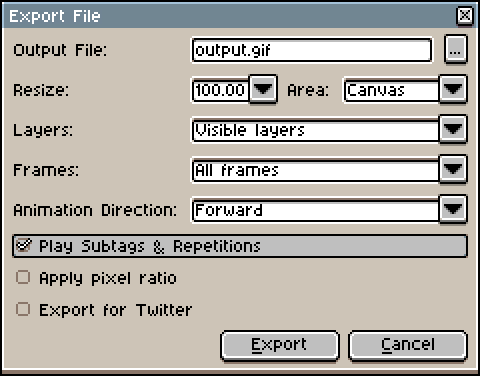
Task: Focus the output.gif file name field
Action: pyautogui.click(x=312, y=50)
